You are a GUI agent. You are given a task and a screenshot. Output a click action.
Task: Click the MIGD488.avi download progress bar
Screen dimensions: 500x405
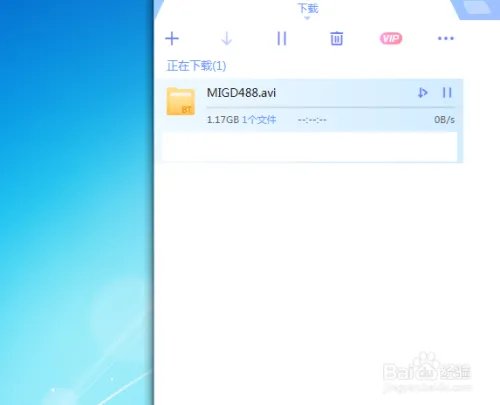[331, 108]
